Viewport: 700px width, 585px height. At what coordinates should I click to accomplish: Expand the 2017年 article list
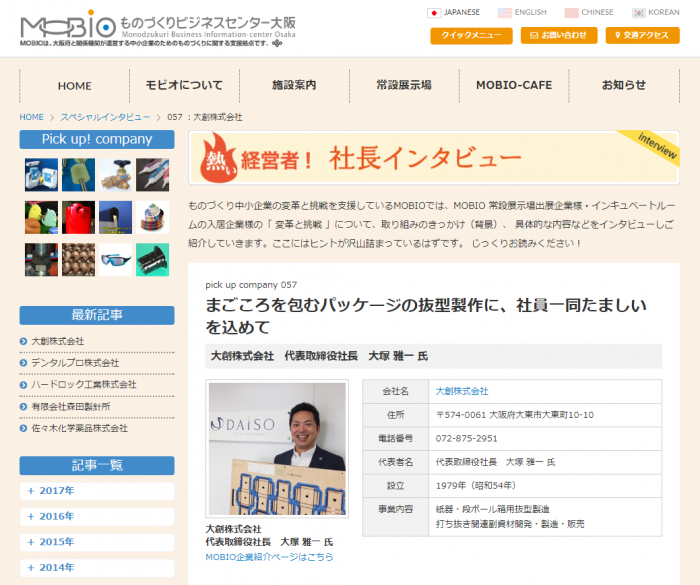[97, 491]
